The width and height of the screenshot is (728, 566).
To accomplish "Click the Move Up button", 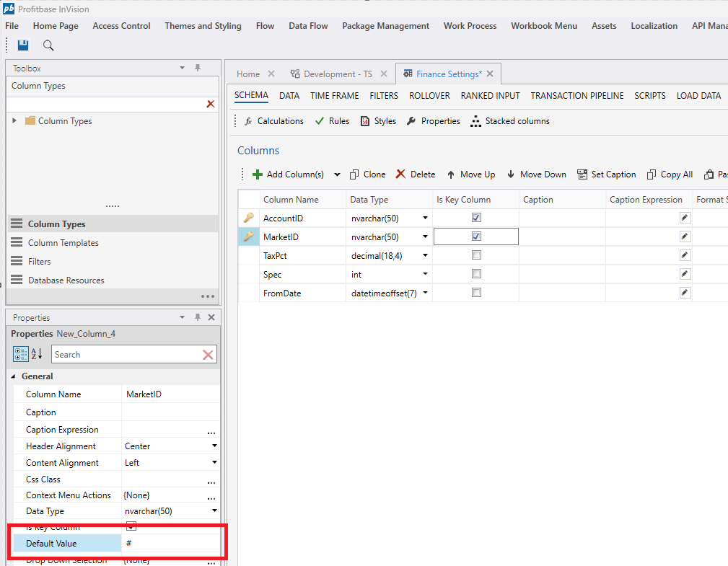I will (x=470, y=174).
